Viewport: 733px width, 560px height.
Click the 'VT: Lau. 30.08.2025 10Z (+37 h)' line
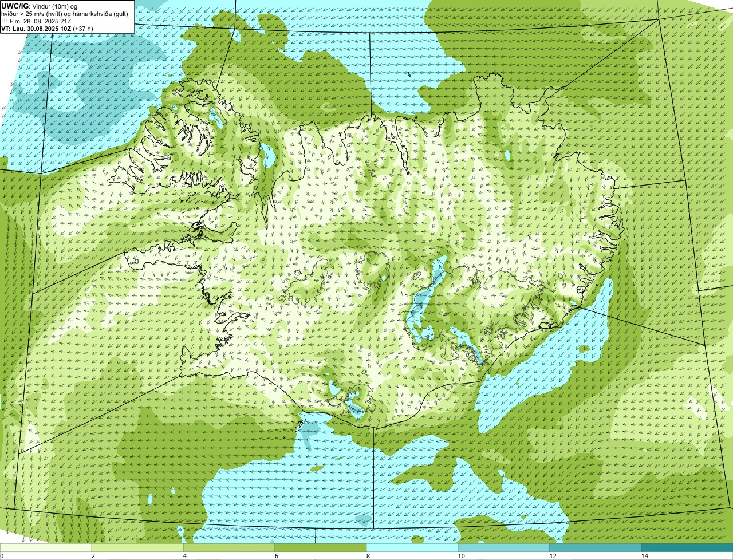[48, 28]
